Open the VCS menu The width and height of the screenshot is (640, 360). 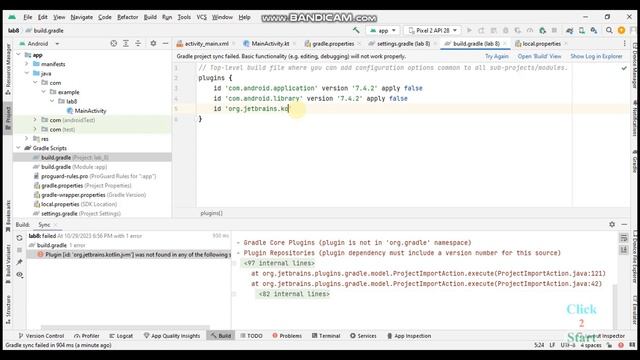pos(202,17)
